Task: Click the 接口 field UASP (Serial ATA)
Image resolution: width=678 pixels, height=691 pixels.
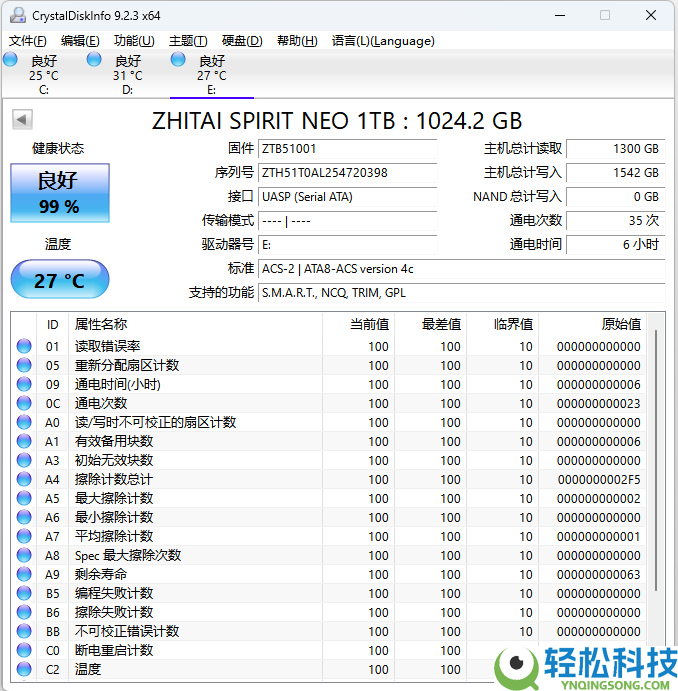Action: click(348, 197)
